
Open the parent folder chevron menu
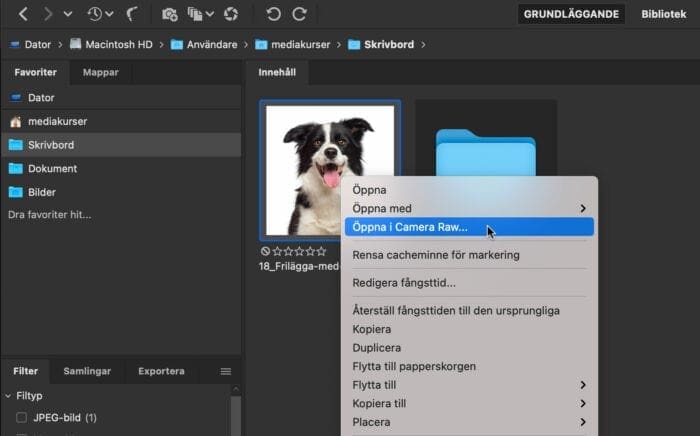tap(68, 14)
